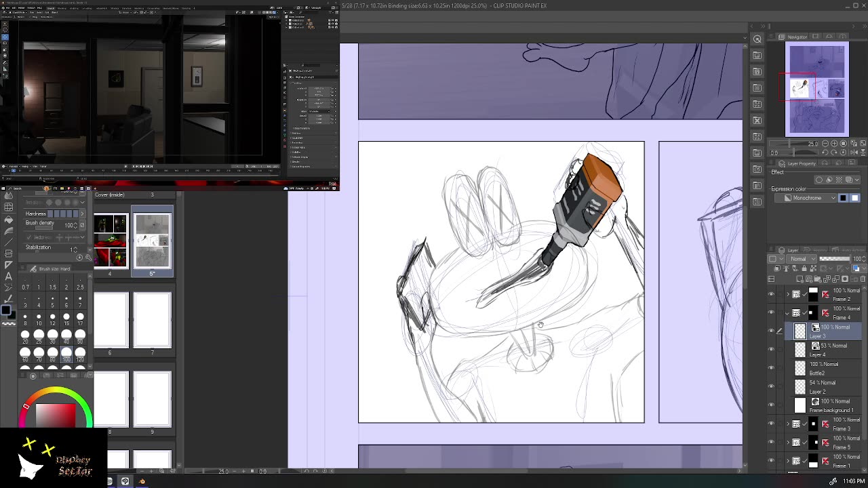Select blank page 6 thumbnail

111,320
